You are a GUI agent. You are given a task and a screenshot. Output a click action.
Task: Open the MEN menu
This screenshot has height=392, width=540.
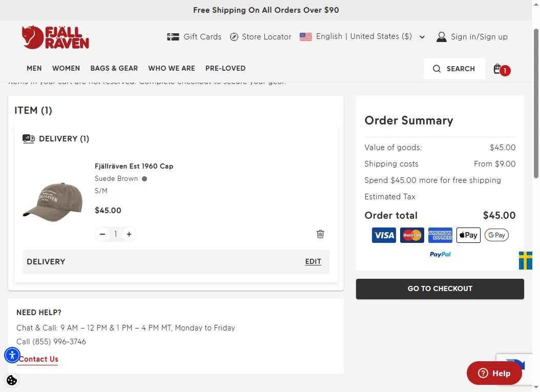pyautogui.click(x=34, y=68)
